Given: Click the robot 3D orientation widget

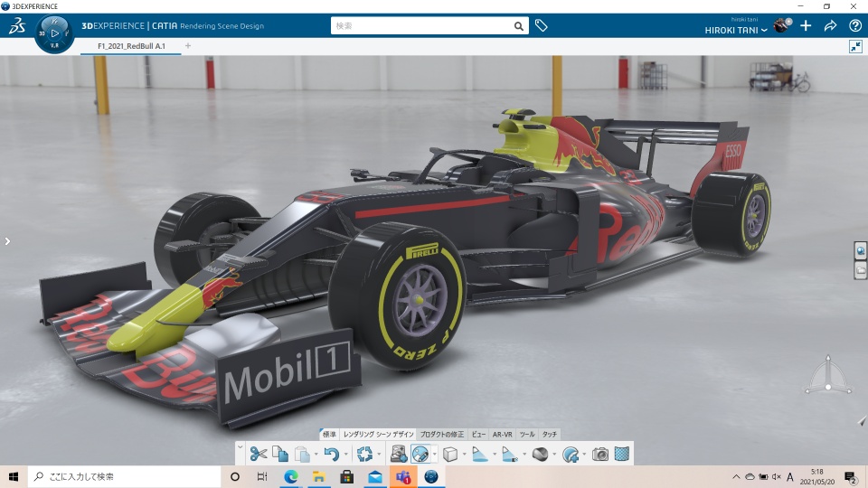Looking at the screenshot, I should point(828,376).
